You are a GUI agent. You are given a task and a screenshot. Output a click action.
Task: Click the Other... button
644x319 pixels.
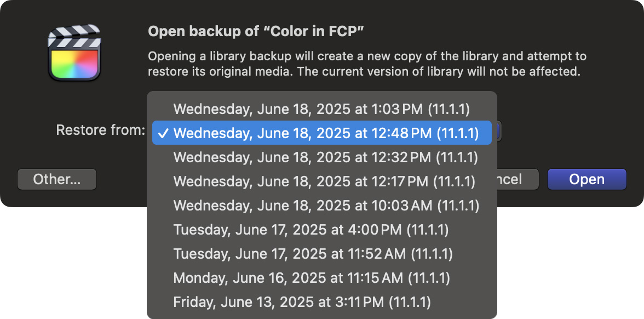57,179
